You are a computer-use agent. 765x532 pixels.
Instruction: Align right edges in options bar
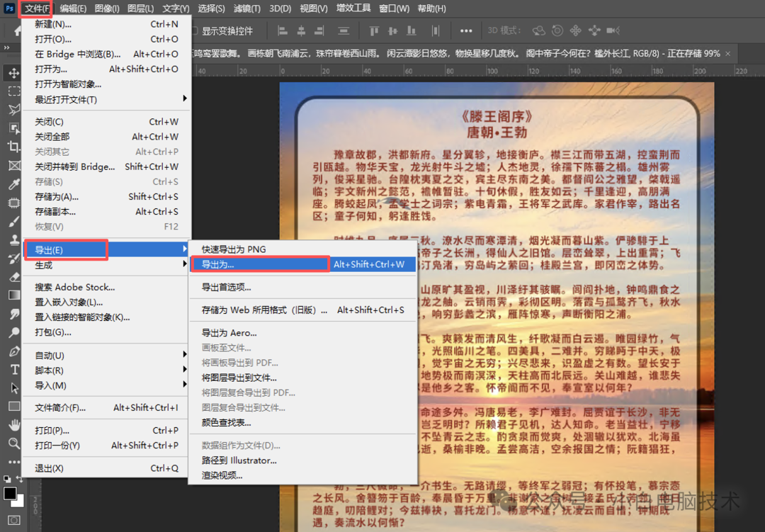319,30
